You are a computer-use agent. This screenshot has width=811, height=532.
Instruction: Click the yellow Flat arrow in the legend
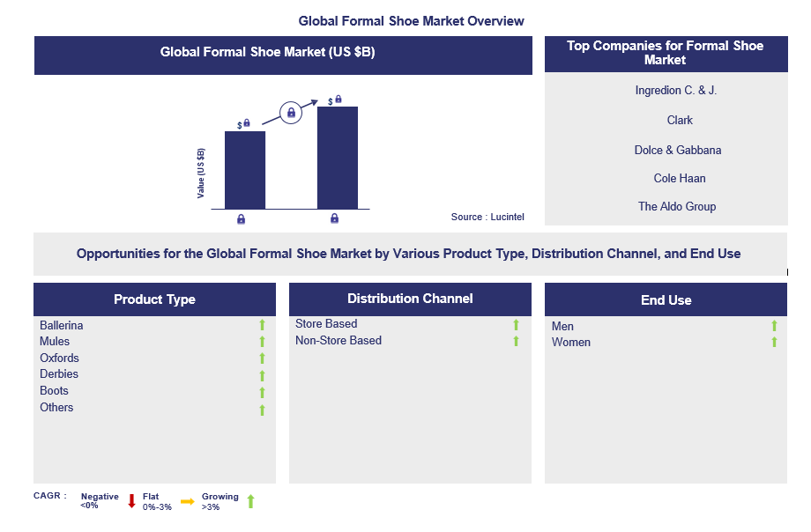coord(187,501)
